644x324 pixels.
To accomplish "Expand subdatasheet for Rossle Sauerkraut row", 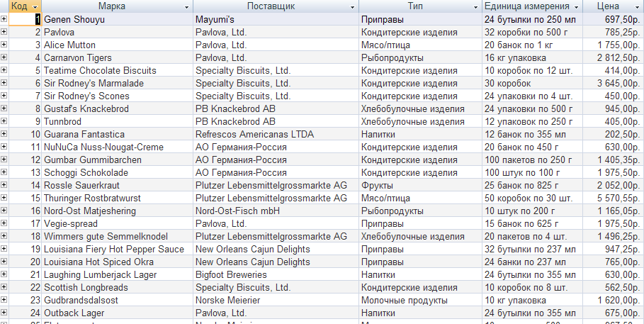I will click(4, 184).
